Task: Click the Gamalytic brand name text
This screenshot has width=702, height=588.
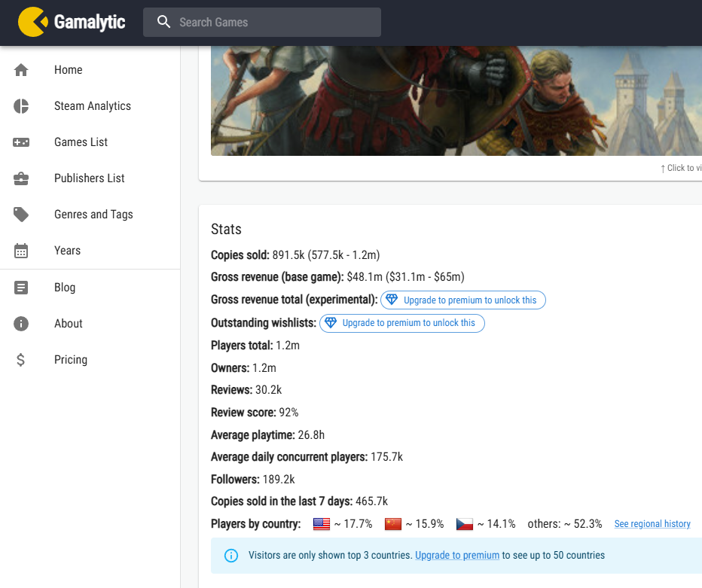Action: (90, 22)
